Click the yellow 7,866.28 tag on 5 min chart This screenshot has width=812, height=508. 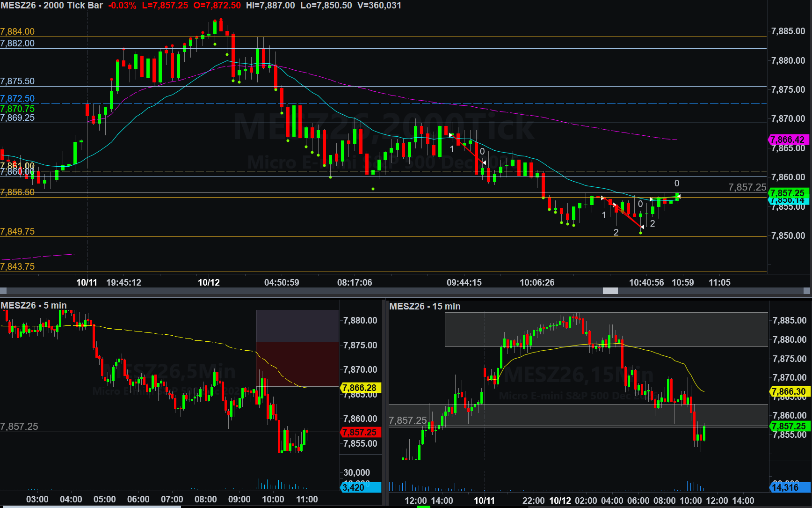click(x=361, y=388)
